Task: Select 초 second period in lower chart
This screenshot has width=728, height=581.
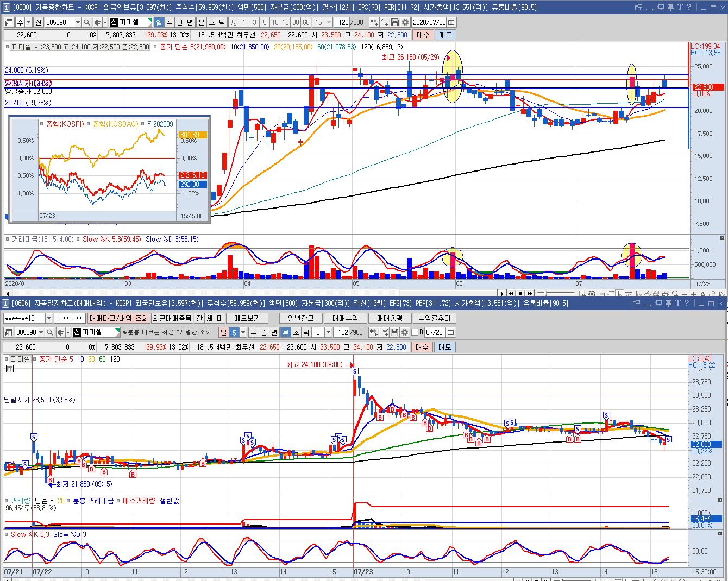Action: [x=296, y=332]
